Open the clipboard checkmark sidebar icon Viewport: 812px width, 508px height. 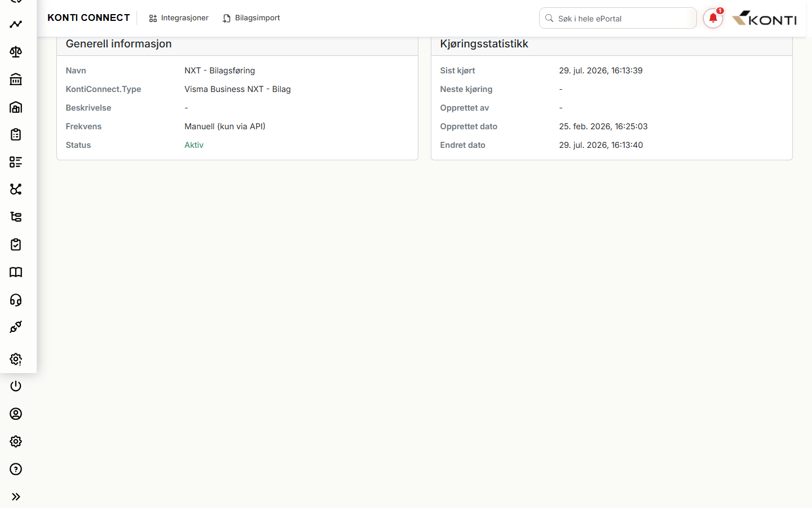tap(16, 244)
